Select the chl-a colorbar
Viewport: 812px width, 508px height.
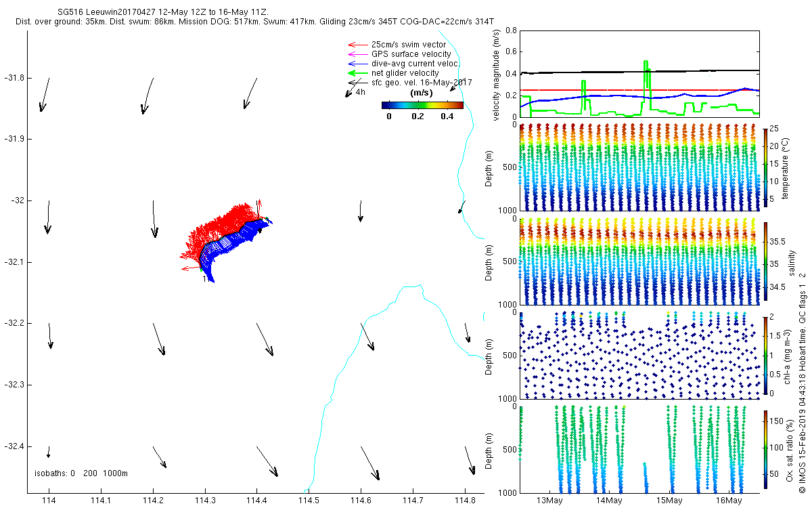coord(765,356)
